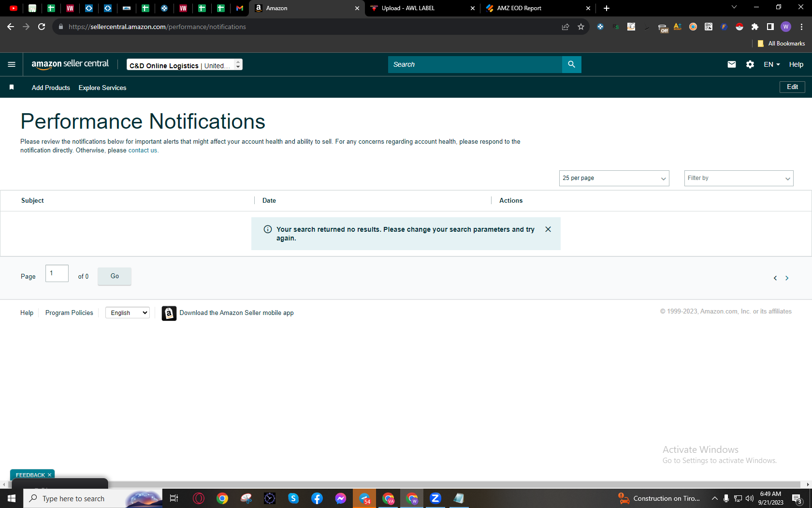812x508 pixels.
Task: Open the Program Policies link
Action: coord(69,313)
